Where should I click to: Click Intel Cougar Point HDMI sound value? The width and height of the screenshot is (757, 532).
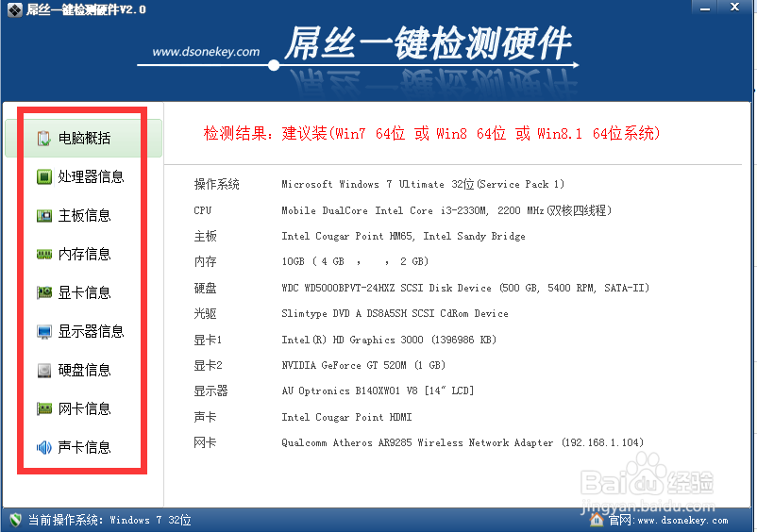pos(346,417)
